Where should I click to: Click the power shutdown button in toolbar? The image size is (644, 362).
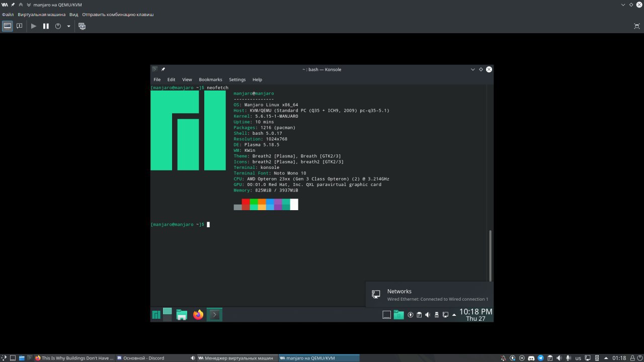coord(58,26)
